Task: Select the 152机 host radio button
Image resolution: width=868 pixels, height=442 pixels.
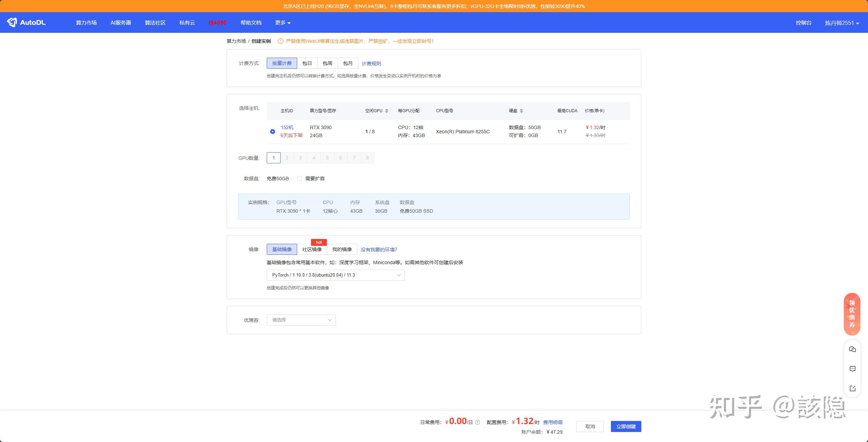Action: point(273,132)
